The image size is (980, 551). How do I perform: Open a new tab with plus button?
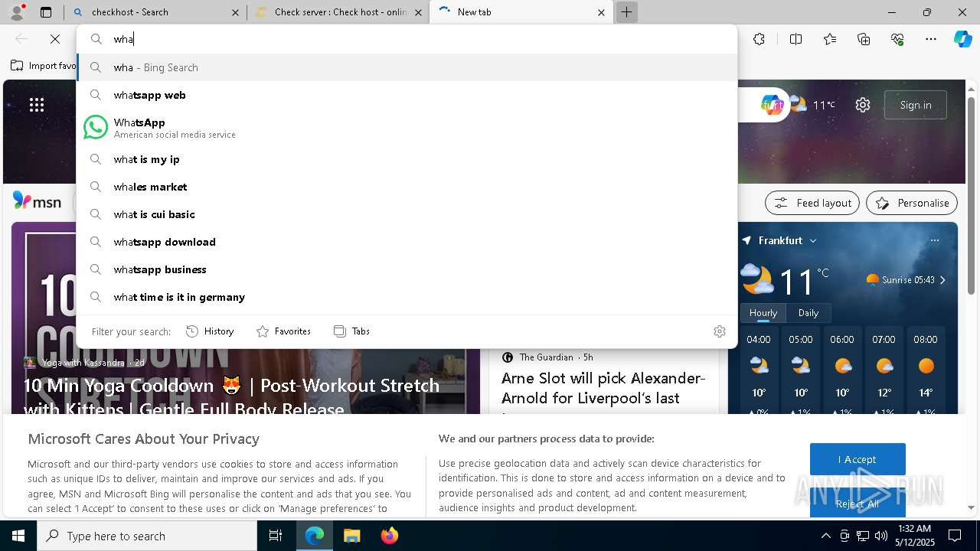(x=626, y=12)
